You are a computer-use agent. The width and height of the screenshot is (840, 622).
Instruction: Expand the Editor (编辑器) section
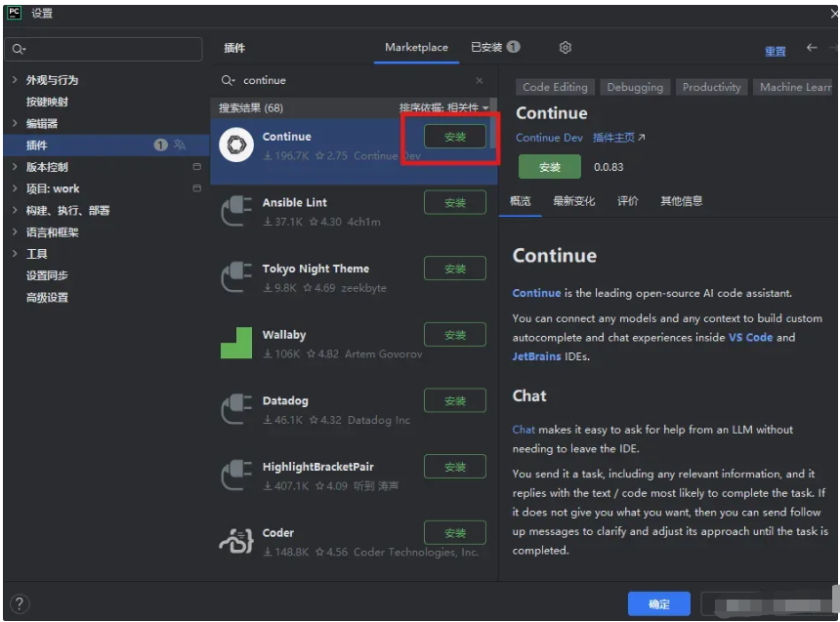(15, 123)
